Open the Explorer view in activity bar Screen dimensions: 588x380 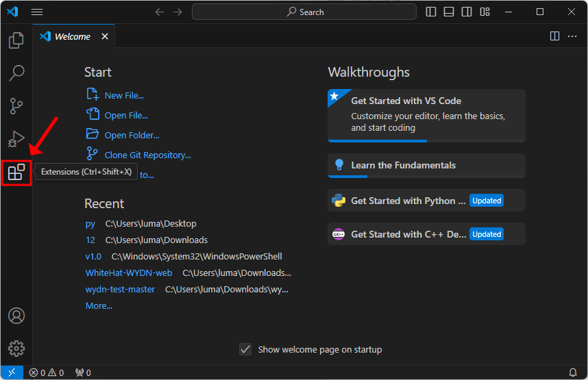(16, 40)
